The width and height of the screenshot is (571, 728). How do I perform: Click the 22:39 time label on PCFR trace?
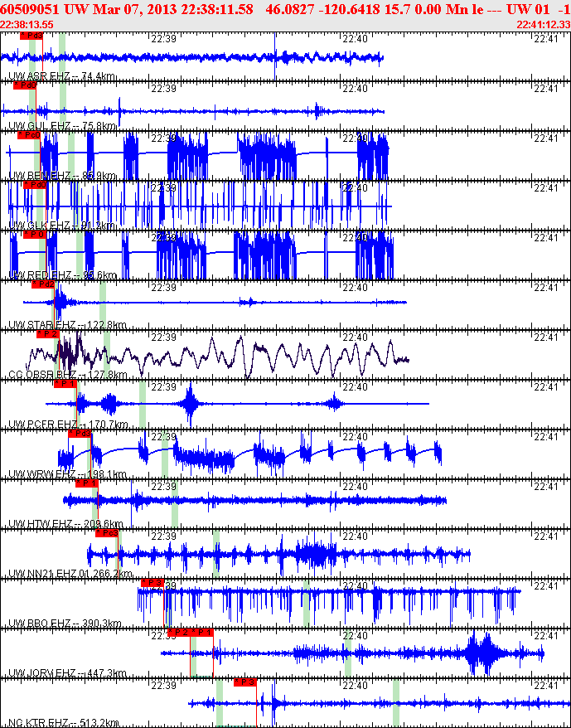click(164, 386)
